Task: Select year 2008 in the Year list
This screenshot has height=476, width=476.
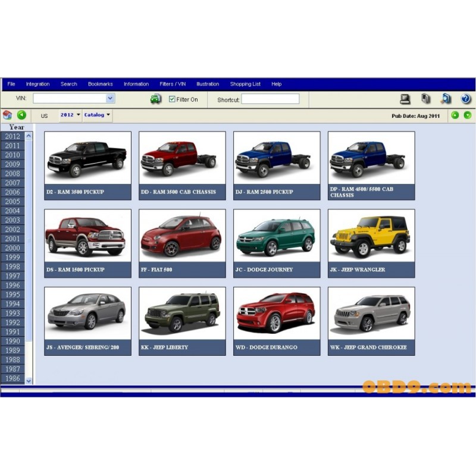Action: tap(12, 174)
